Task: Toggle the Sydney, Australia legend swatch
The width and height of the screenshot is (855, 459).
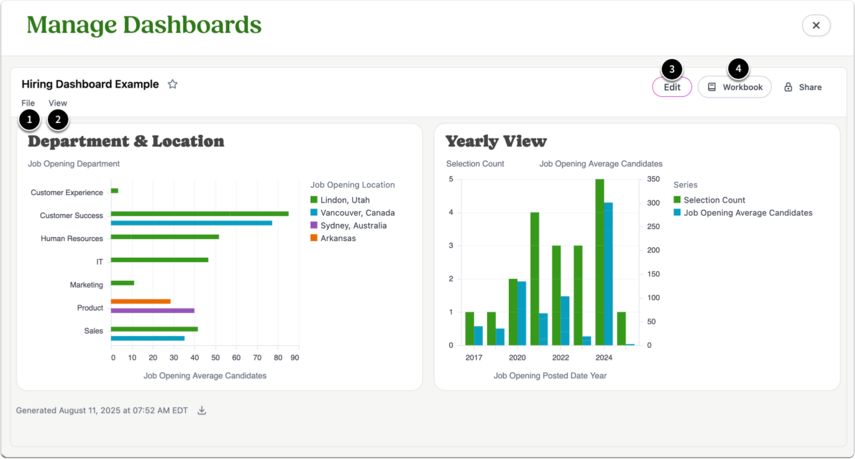Action: click(314, 225)
